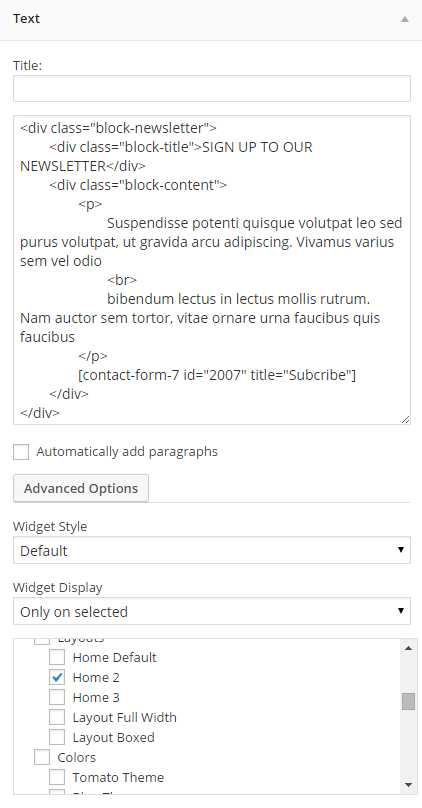The image size is (422, 808).
Task: Enable the Tomato Theme checkbox
Action: (x=57, y=777)
